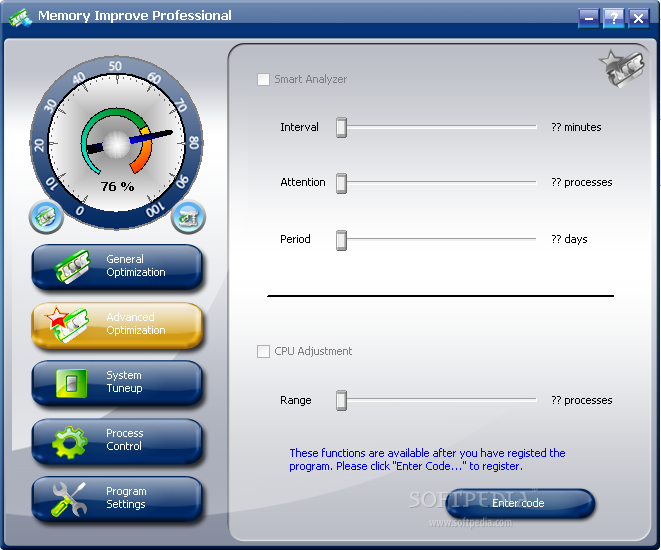Close the Memory Improve Professional window
The height and width of the screenshot is (550, 661).
click(638, 18)
